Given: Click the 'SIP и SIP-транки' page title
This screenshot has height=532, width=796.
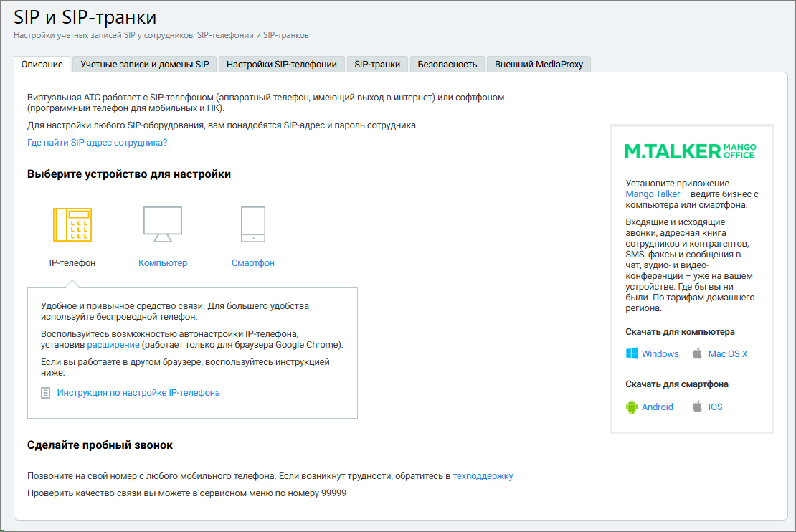Looking at the screenshot, I should [x=85, y=17].
